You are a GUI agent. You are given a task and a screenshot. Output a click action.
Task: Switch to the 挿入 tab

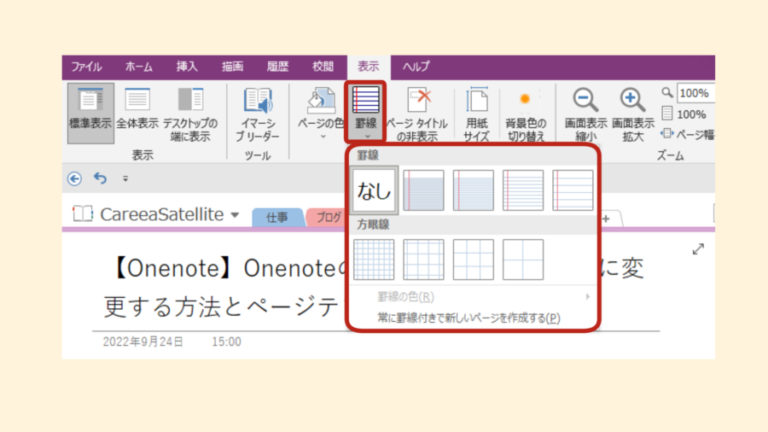click(x=187, y=67)
